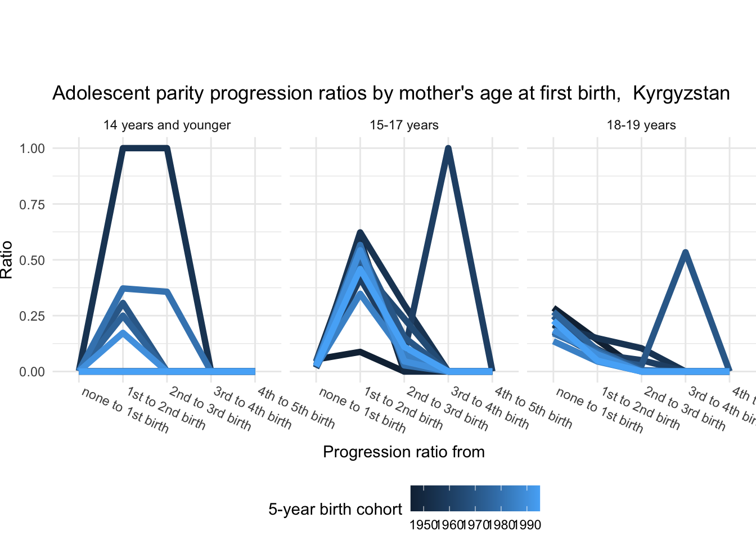This screenshot has width=756, height=540.
Task: Click the "Ratio" y-axis title
Action: click(7, 259)
